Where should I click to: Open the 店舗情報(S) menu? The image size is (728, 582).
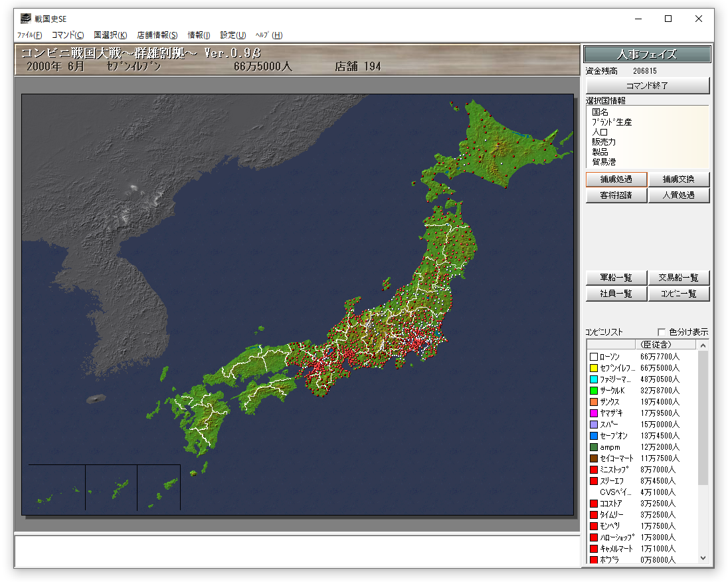pyautogui.click(x=157, y=35)
